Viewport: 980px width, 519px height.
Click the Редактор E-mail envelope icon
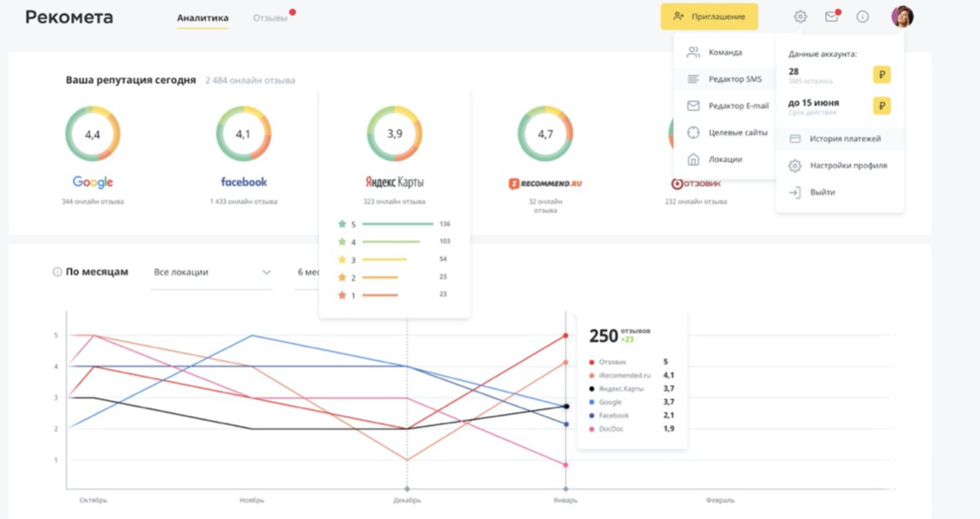pos(693,106)
